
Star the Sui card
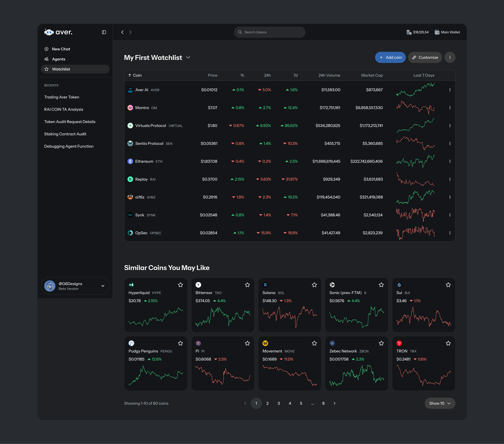tap(448, 285)
